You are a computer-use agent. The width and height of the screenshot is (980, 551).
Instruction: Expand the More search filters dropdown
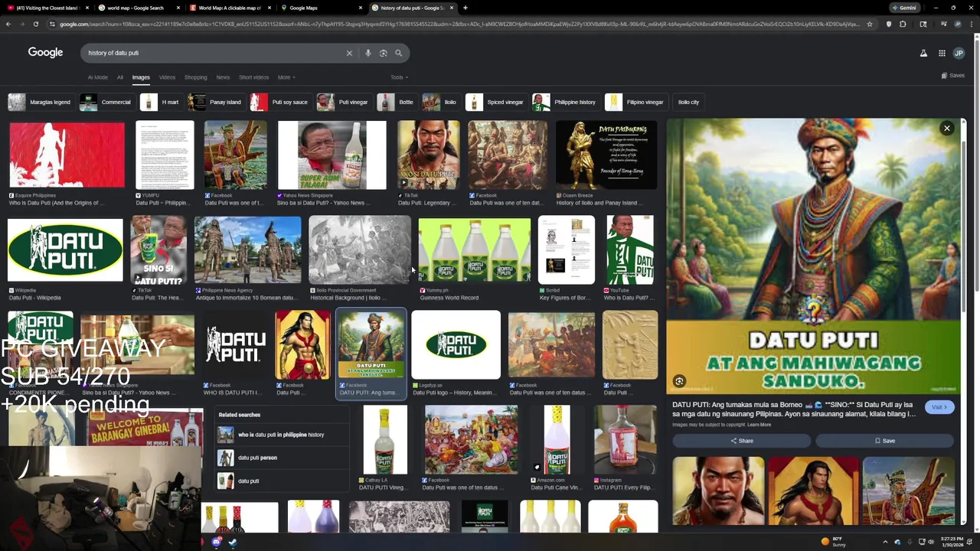click(x=286, y=77)
